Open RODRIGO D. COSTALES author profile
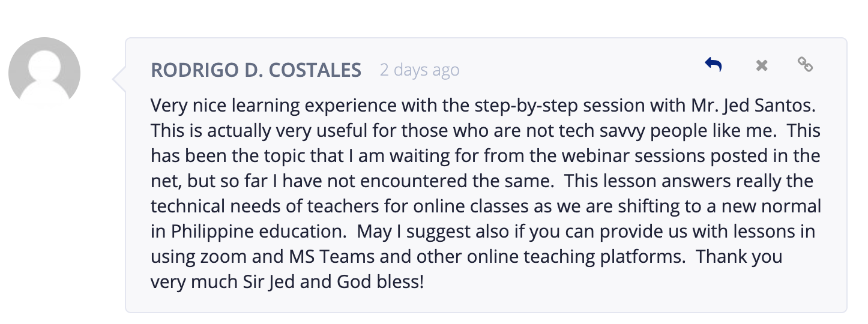The width and height of the screenshot is (868, 324). 256,70
